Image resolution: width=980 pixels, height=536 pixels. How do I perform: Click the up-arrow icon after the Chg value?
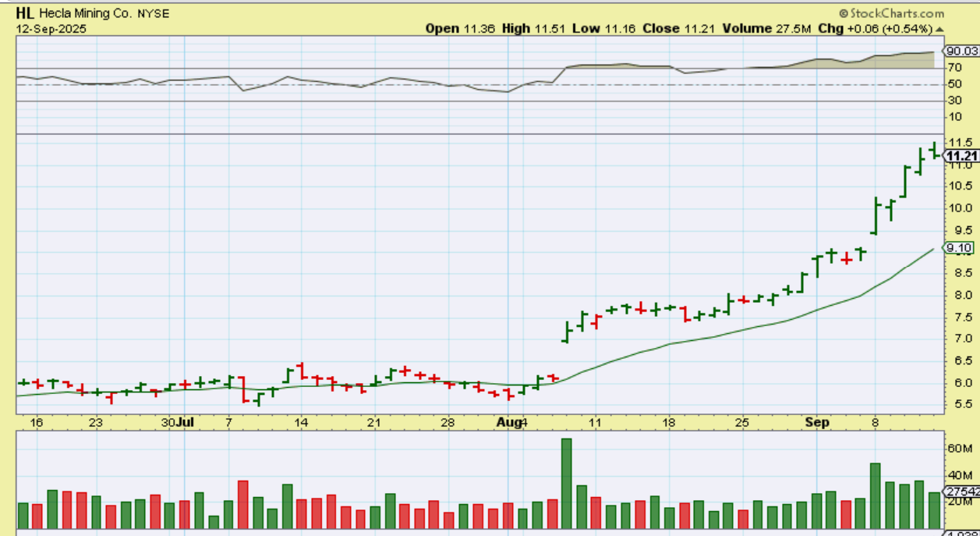click(x=940, y=29)
